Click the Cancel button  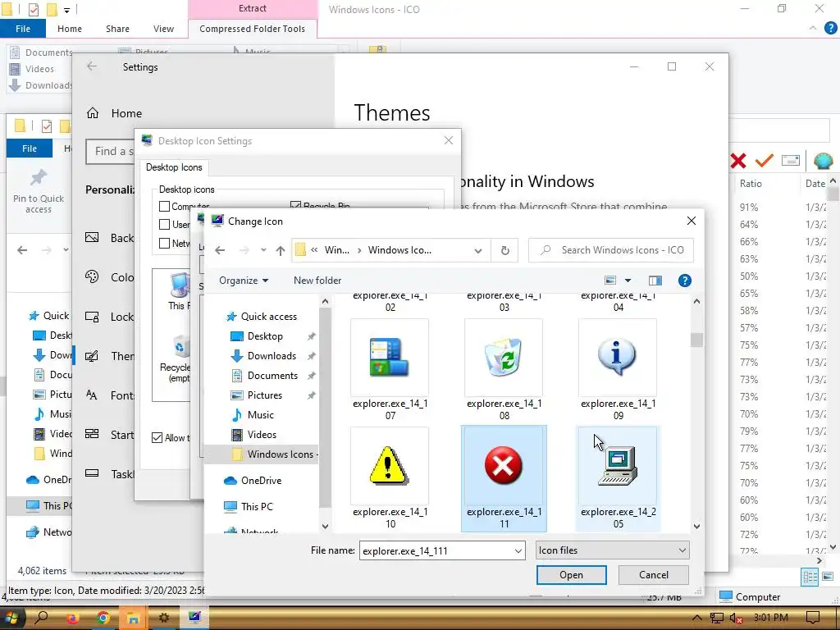pyautogui.click(x=654, y=575)
